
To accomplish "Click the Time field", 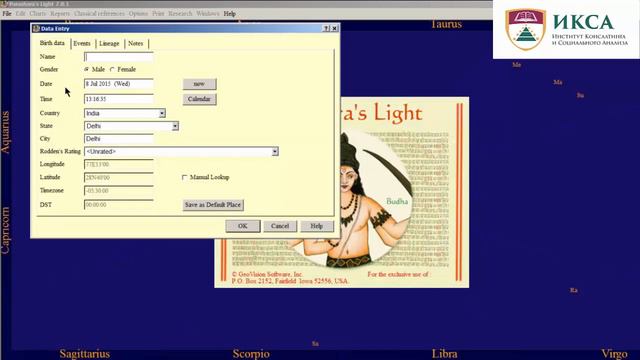I will tap(118, 99).
